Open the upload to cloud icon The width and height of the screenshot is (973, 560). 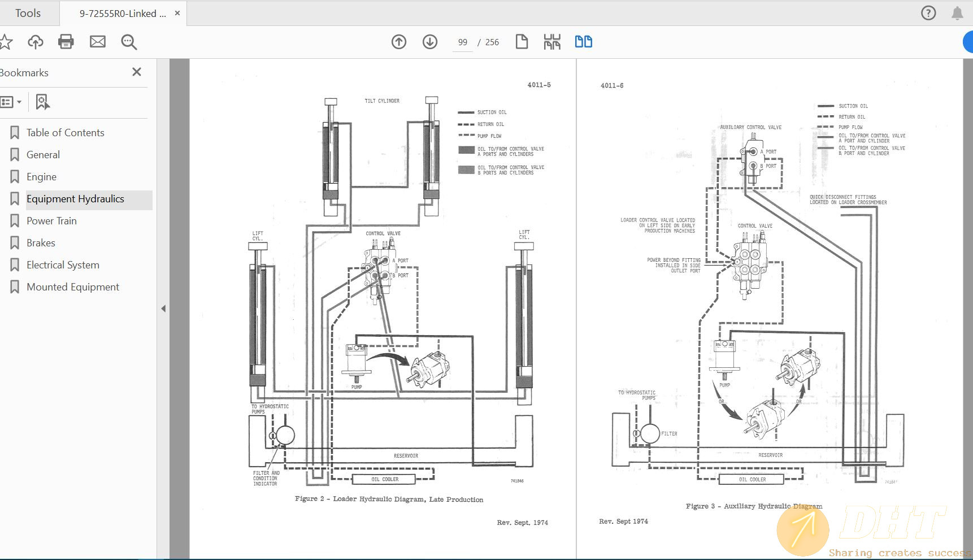[x=36, y=42]
